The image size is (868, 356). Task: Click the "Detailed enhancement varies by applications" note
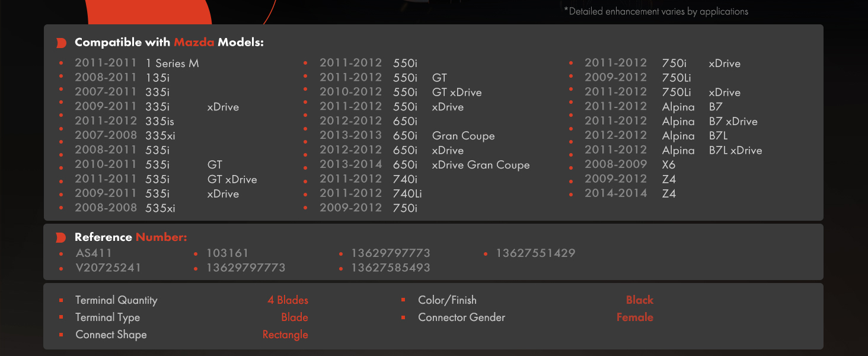656,11
